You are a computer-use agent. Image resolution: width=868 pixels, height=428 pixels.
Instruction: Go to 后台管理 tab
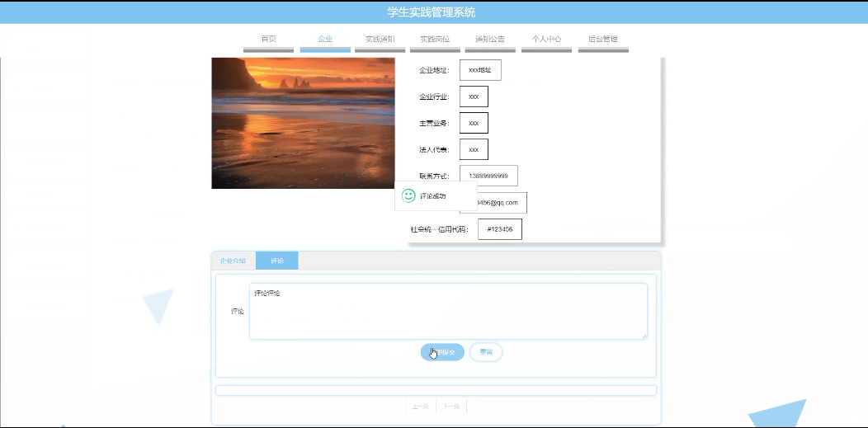point(603,40)
